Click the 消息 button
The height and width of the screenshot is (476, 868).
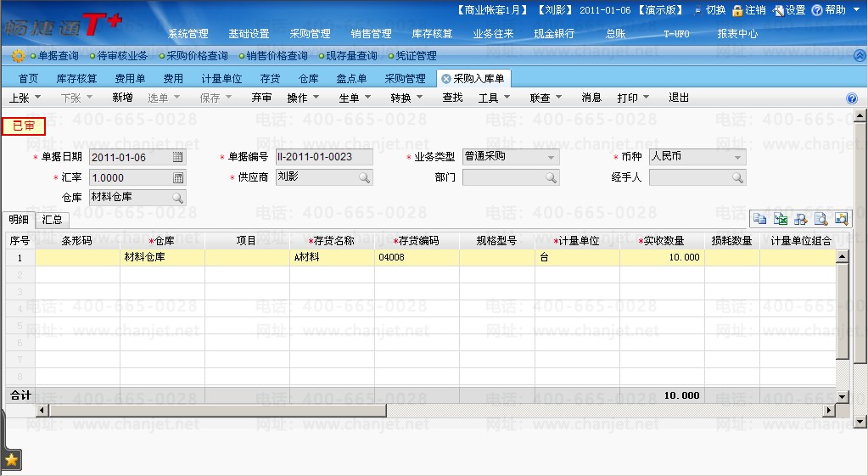pos(591,98)
